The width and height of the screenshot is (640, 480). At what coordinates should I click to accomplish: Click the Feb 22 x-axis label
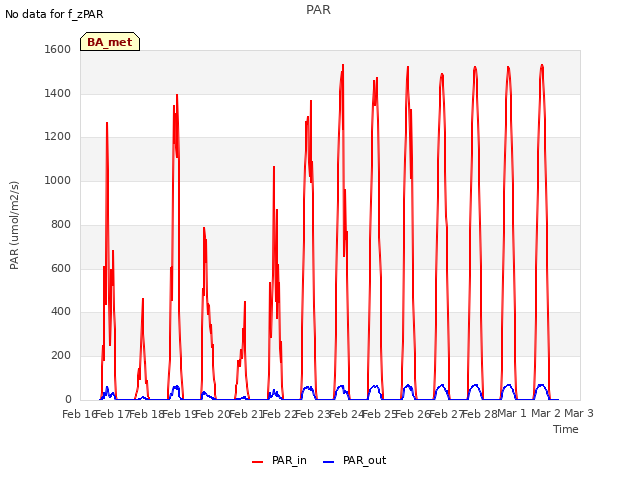279,414
